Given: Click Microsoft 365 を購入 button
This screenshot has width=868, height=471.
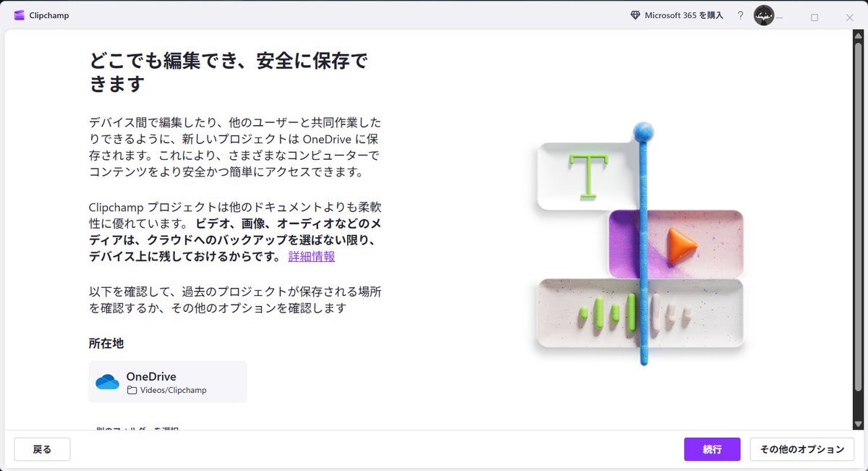Looking at the screenshot, I should [x=676, y=15].
